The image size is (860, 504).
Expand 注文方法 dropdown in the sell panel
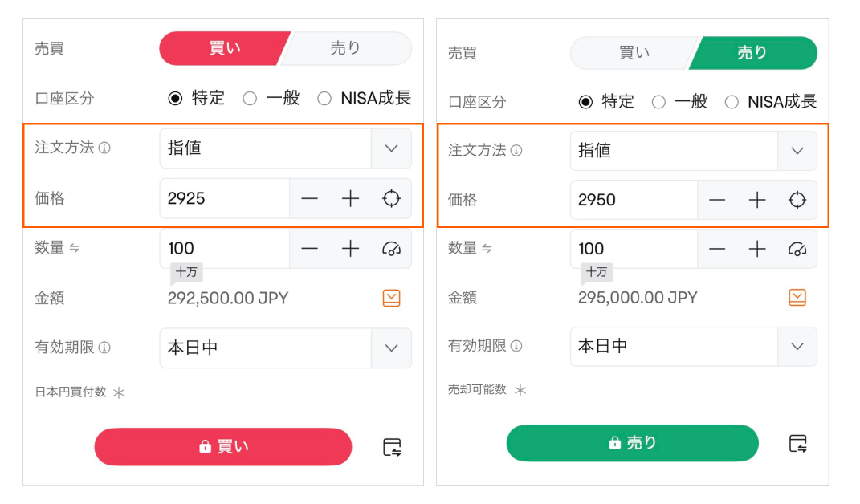click(797, 151)
